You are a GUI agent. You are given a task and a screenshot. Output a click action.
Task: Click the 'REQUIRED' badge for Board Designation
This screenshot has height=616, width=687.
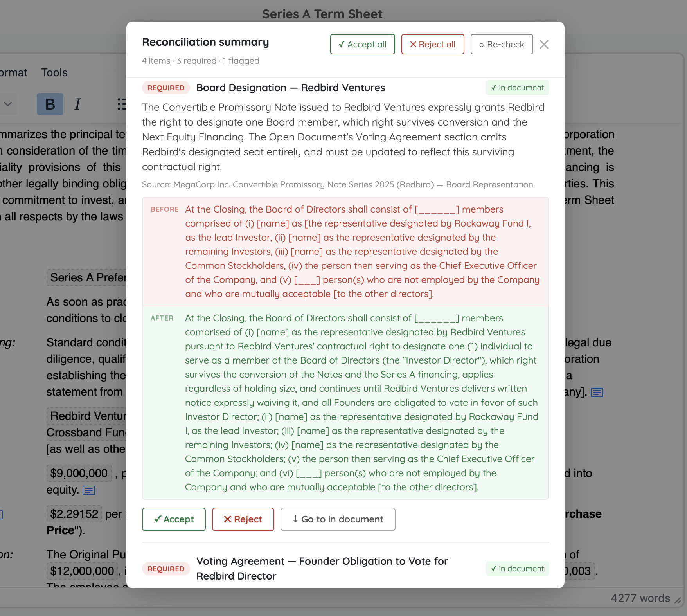(166, 88)
